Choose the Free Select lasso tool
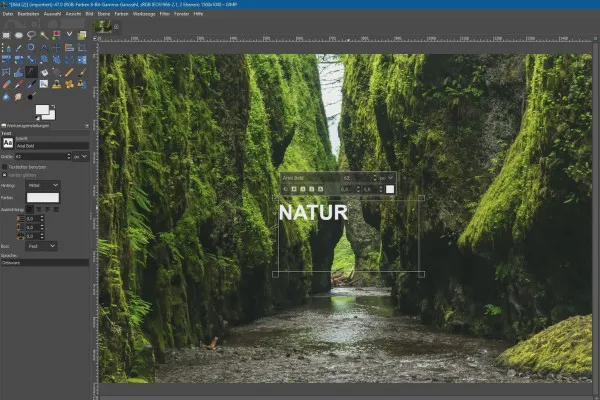 click(32, 35)
